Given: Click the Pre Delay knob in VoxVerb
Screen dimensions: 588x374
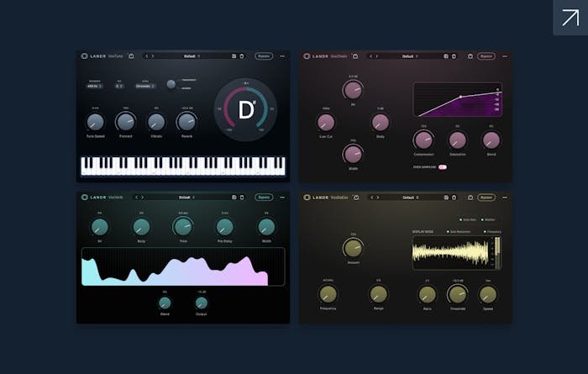Looking at the screenshot, I should 224,227.
